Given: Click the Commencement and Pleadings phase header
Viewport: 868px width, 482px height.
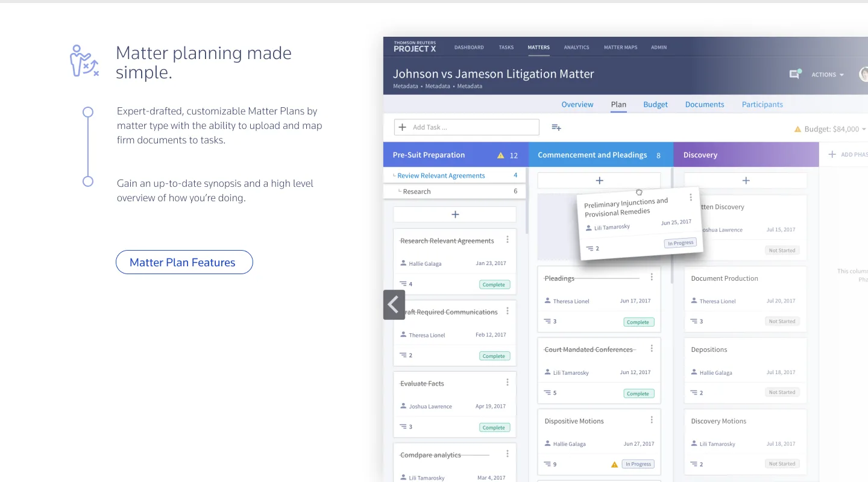Looking at the screenshot, I should tap(601, 155).
